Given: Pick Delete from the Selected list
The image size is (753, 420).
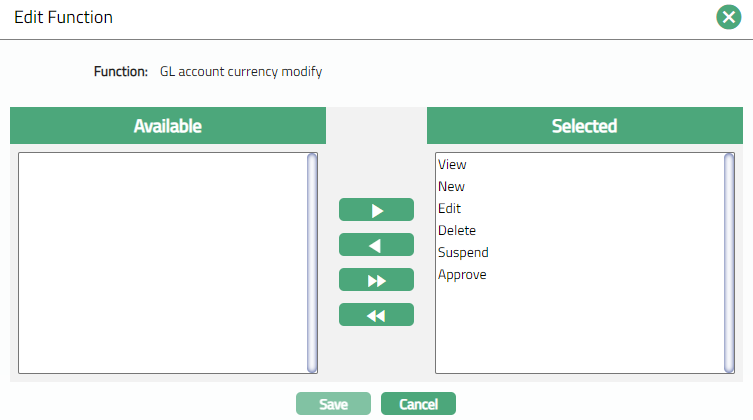Looking at the screenshot, I should tap(457, 231).
